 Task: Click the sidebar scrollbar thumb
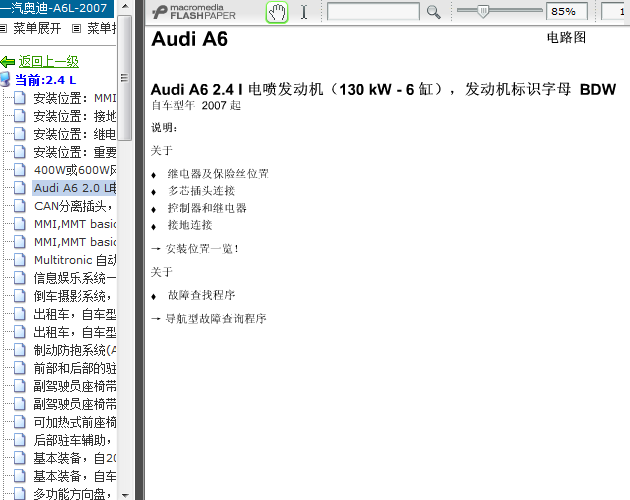(x=125, y=78)
